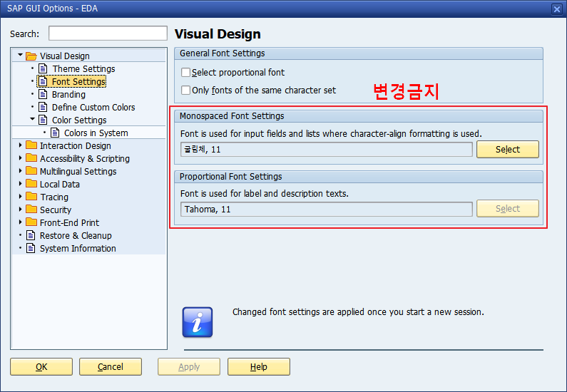Click the Tracing tree label

[x=54, y=197]
